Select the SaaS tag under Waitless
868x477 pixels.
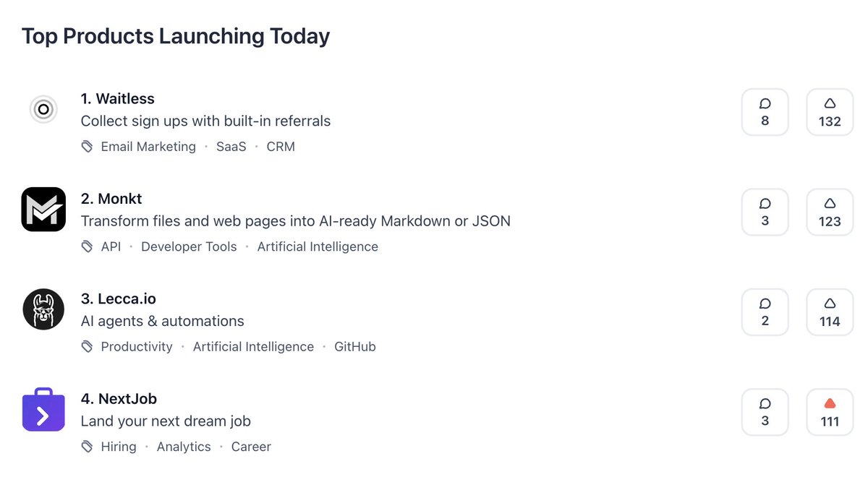coord(231,147)
